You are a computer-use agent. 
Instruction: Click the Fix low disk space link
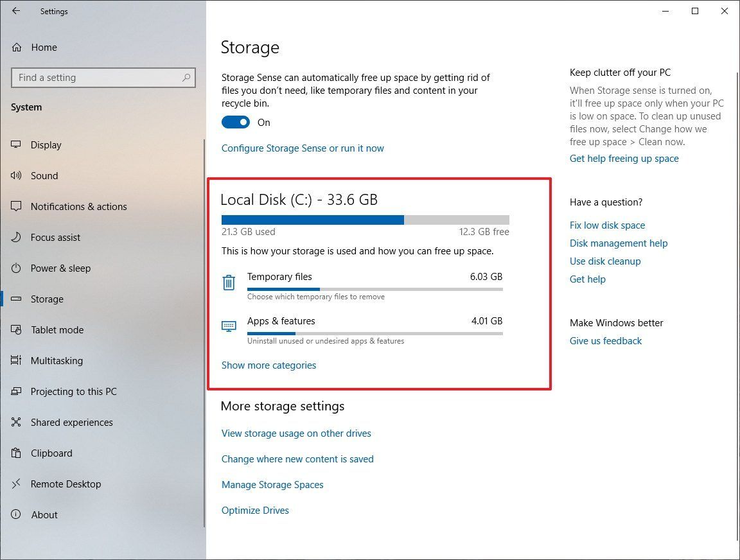coord(607,225)
